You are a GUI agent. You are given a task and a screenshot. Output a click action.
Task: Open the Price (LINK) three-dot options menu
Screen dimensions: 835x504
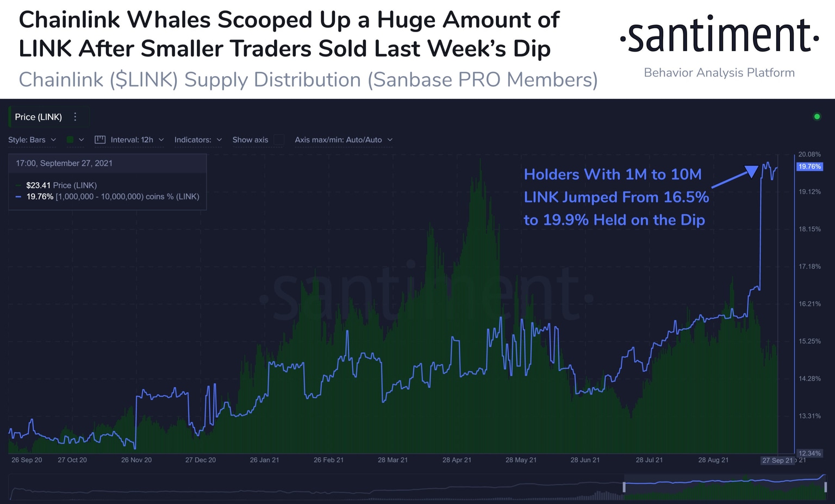tap(75, 116)
